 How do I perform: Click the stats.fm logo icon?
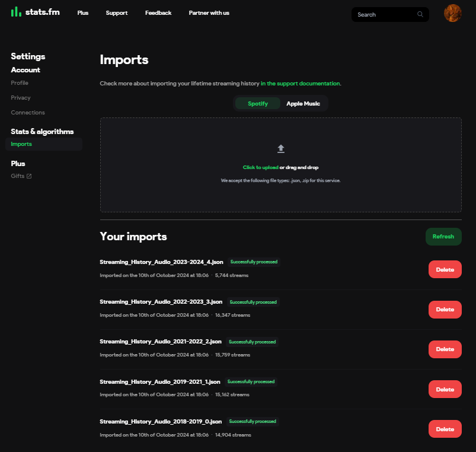click(x=15, y=12)
